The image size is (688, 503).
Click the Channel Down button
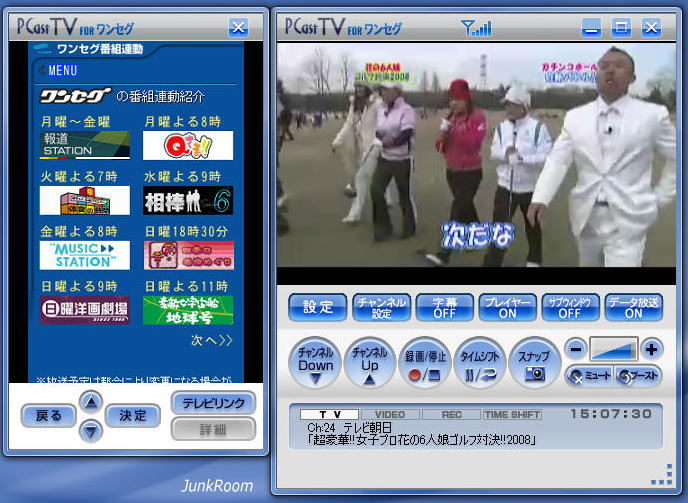pos(315,363)
